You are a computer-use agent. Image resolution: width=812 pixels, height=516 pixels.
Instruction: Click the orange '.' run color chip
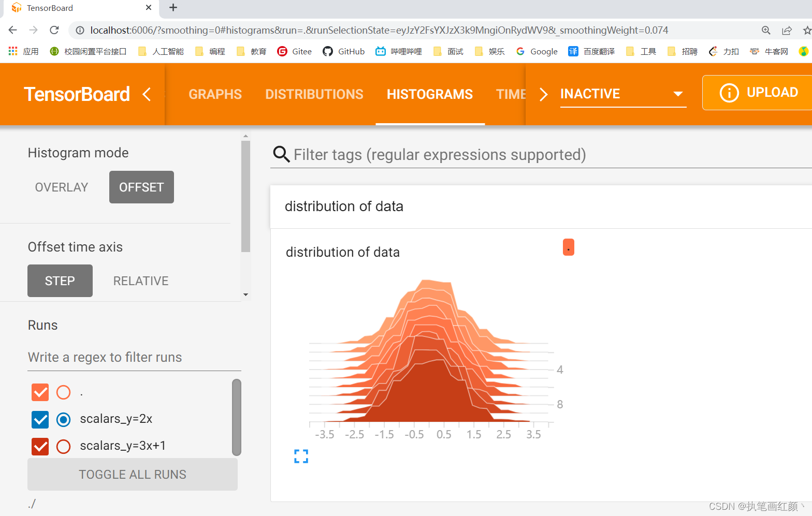pos(569,247)
